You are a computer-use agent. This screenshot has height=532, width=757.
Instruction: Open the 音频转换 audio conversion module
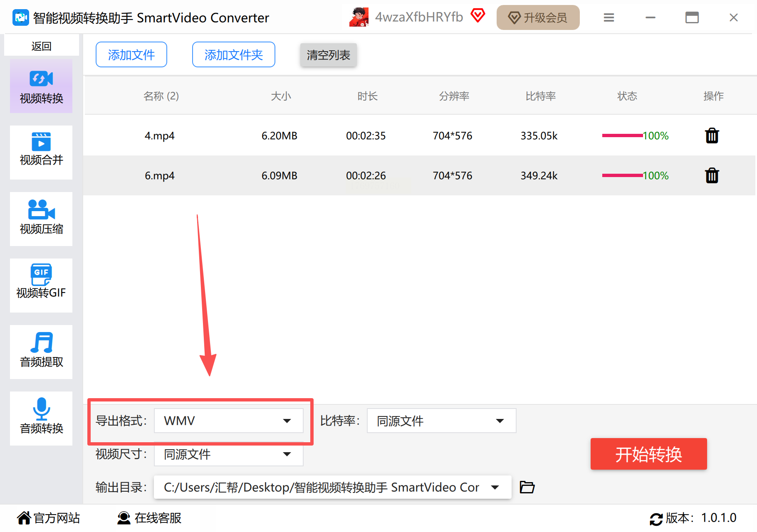(x=41, y=419)
